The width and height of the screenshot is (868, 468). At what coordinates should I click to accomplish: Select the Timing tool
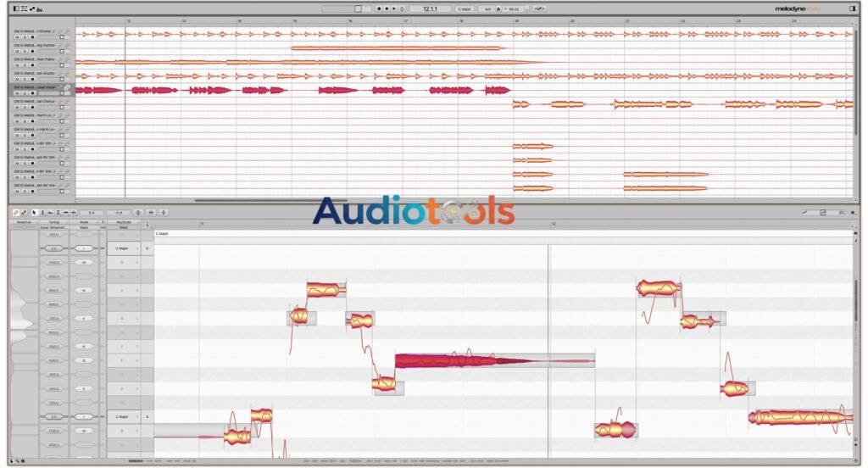pos(66,213)
